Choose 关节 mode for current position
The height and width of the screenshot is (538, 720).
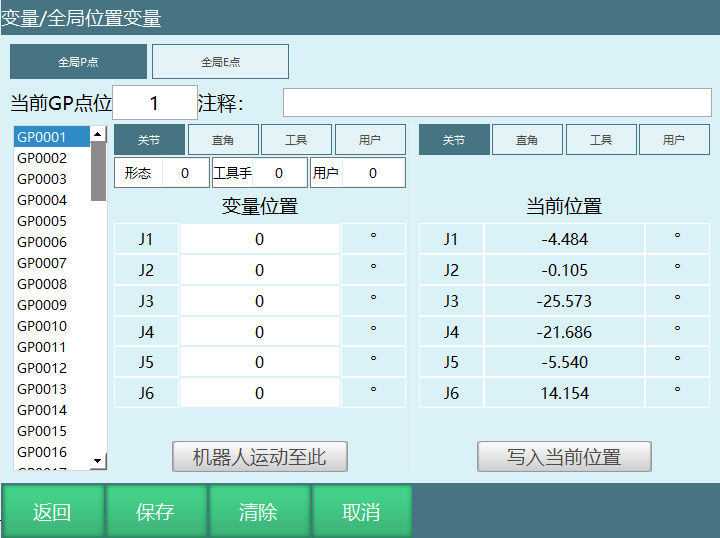tap(454, 140)
